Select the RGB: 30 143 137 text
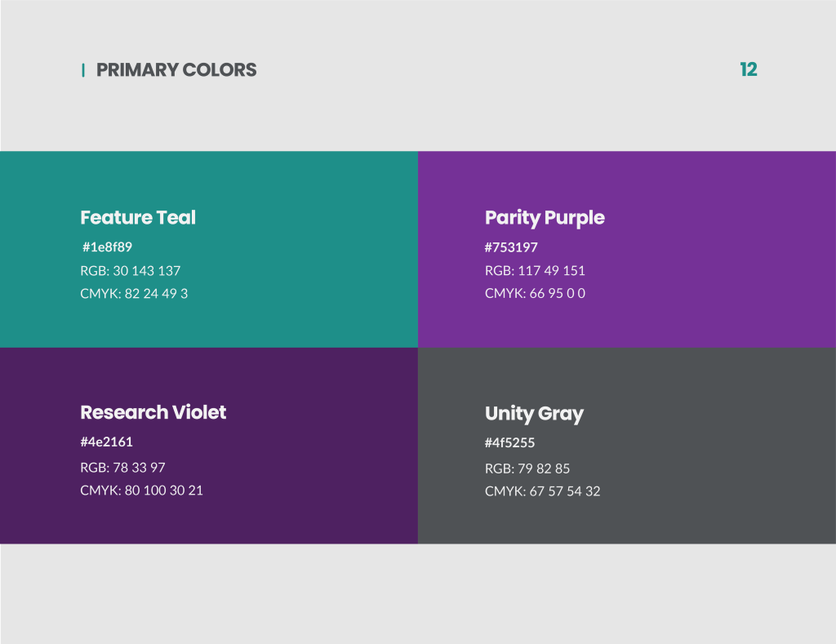The width and height of the screenshot is (836, 644). (x=130, y=270)
